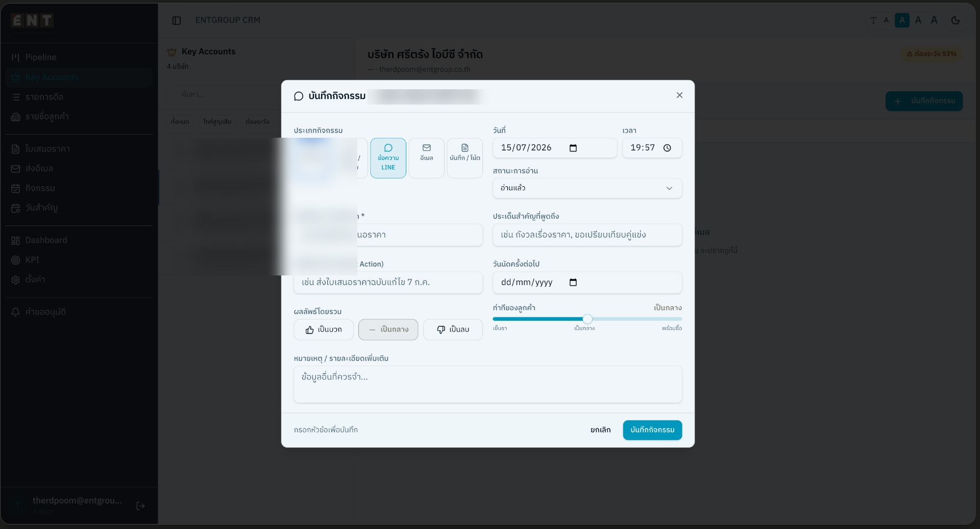The width and height of the screenshot is (980, 529).
Task: Mark overall result as positive
Action: [x=324, y=330]
